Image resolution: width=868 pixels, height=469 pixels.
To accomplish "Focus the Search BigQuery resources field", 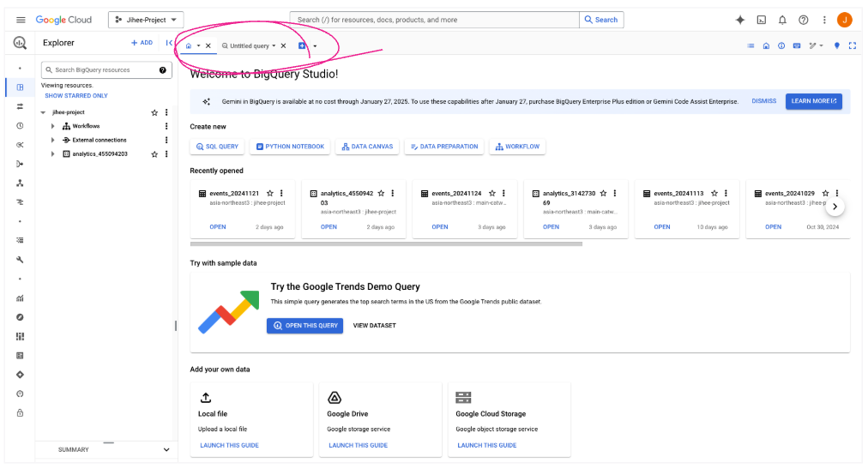I will (106, 70).
